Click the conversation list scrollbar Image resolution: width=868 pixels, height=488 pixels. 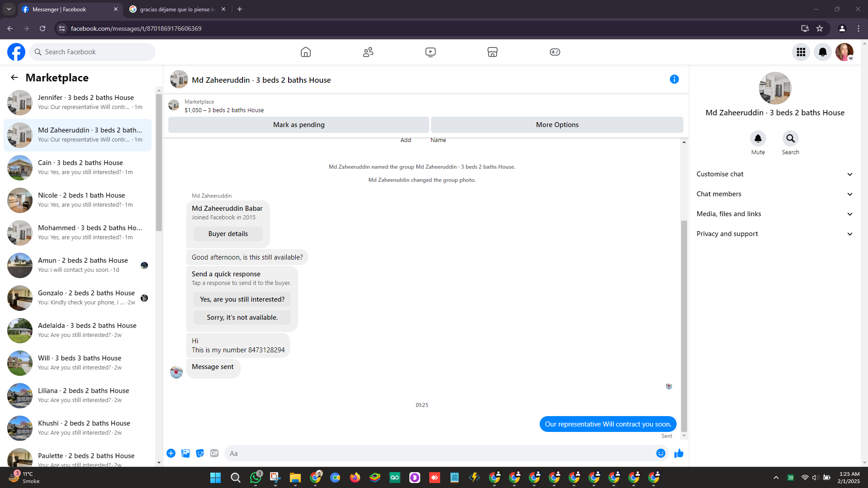coord(159,163)
